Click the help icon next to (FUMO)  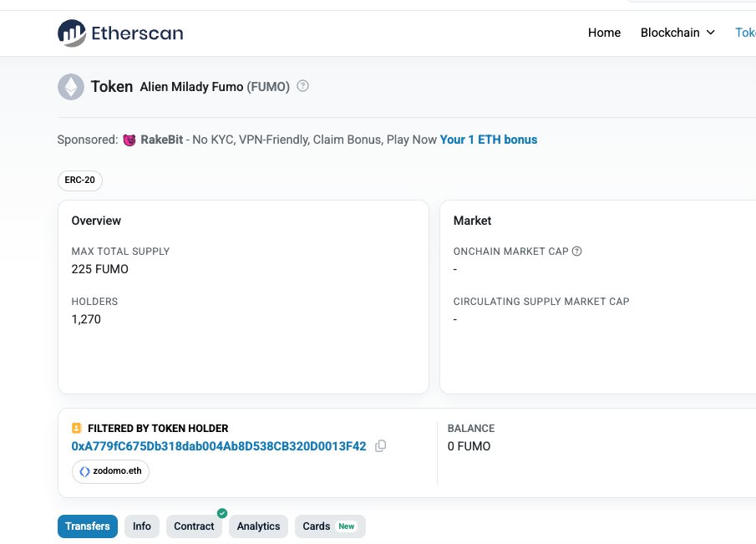(302, 86)
